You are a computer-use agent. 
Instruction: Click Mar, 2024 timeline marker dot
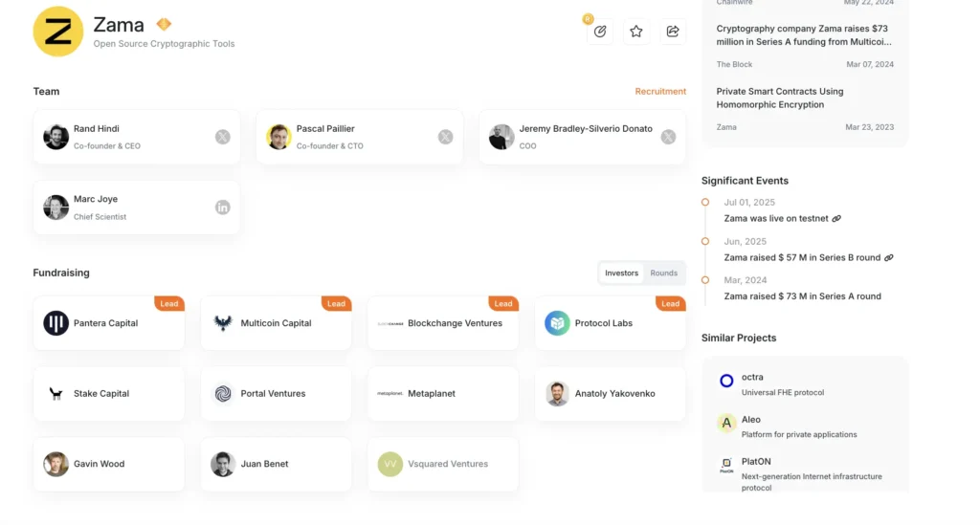click(705, 280)
